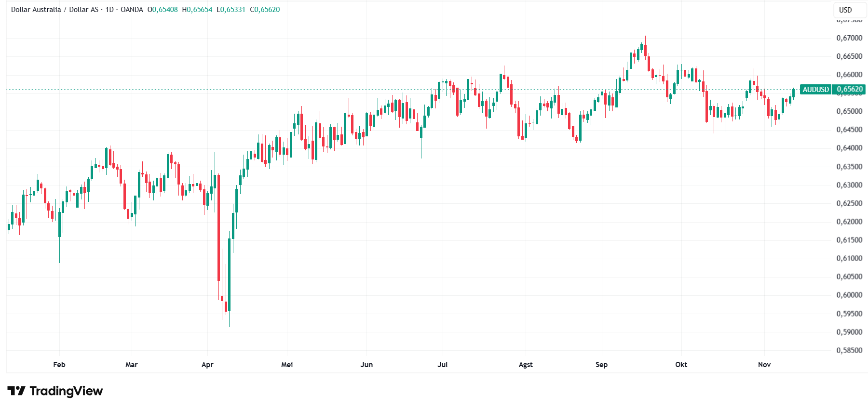Click the 0,60000 price axis label
868x409 pixels.
pyautogui.click(x=849, y=295)
